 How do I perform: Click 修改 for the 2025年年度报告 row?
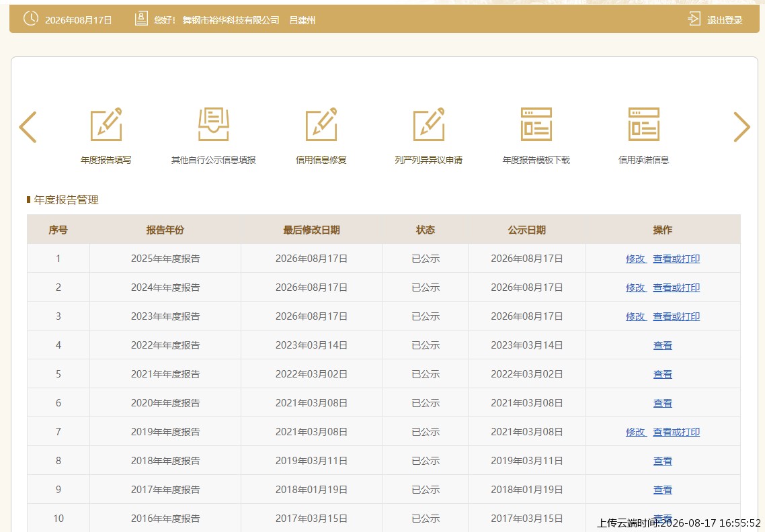tap(636, 259)
